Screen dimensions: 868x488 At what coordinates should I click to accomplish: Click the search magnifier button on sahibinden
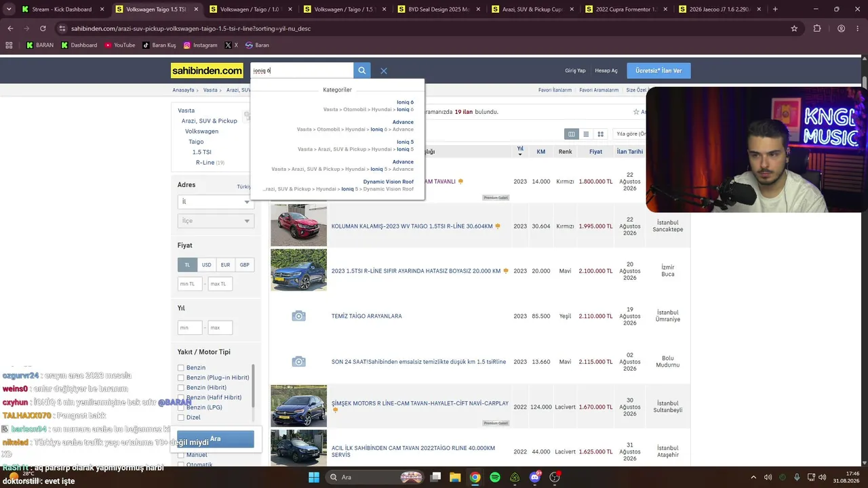pyautogui.click(x=362, y=70)
